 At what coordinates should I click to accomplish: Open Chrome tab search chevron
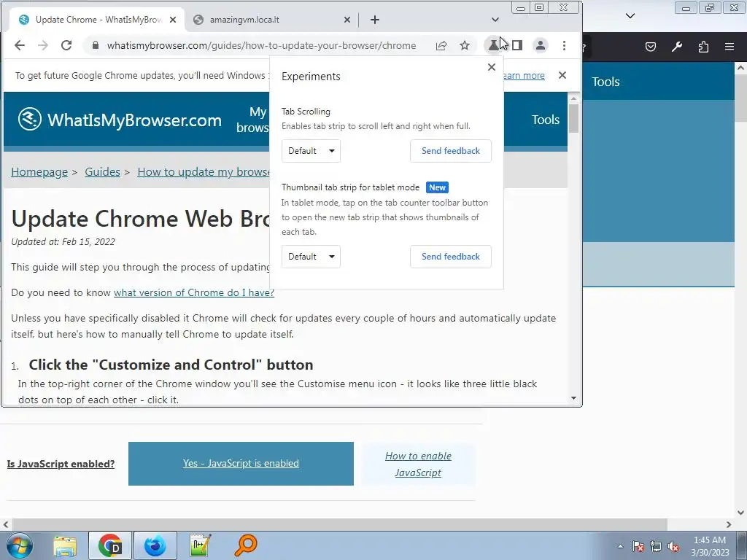pyautogui.click(x=495, y=20)
